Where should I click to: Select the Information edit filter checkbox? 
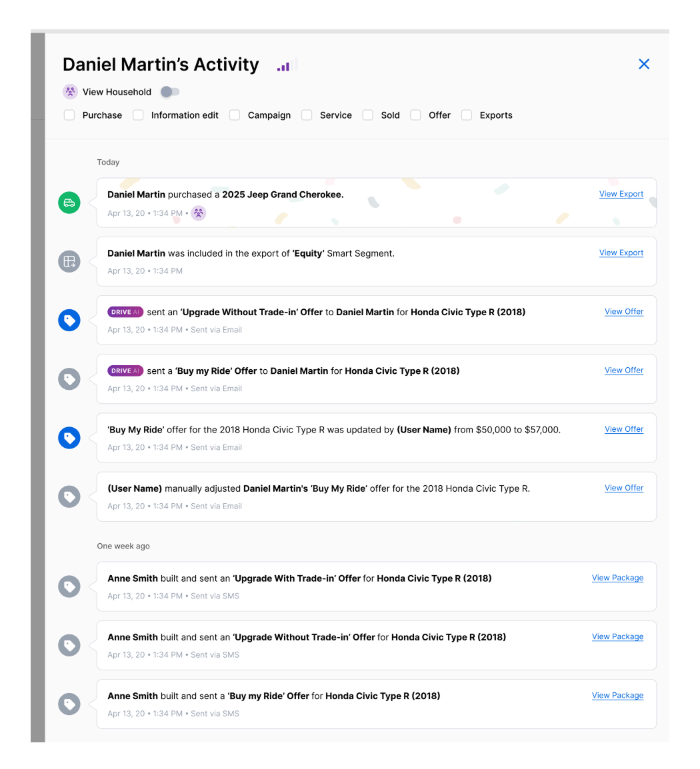tap(138, 115)
